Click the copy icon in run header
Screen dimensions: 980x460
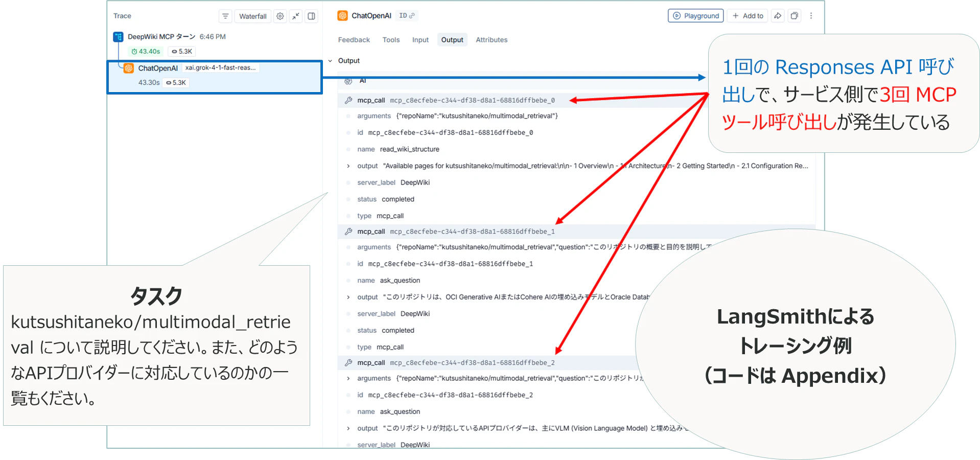pyautogui.click(x=795, y=16)
